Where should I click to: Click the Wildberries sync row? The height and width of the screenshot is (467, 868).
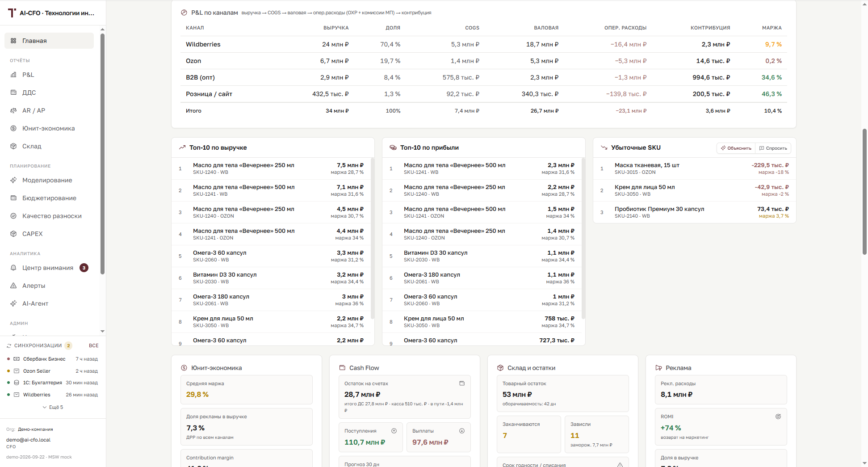[53, 395]
